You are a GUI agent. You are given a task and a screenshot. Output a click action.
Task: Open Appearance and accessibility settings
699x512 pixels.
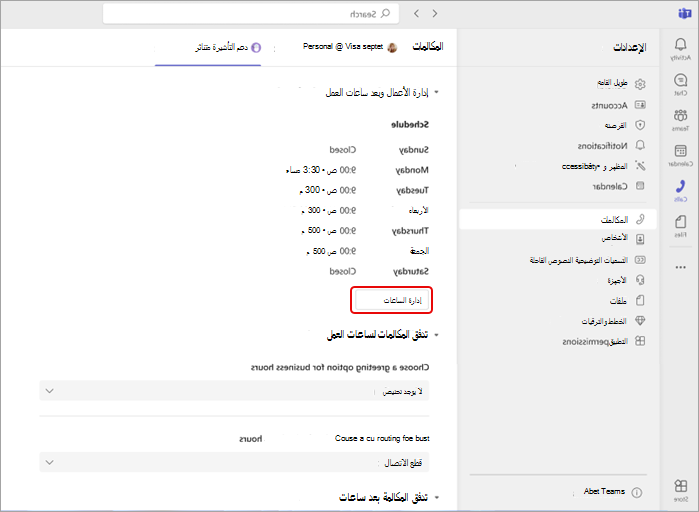(604, 166)
